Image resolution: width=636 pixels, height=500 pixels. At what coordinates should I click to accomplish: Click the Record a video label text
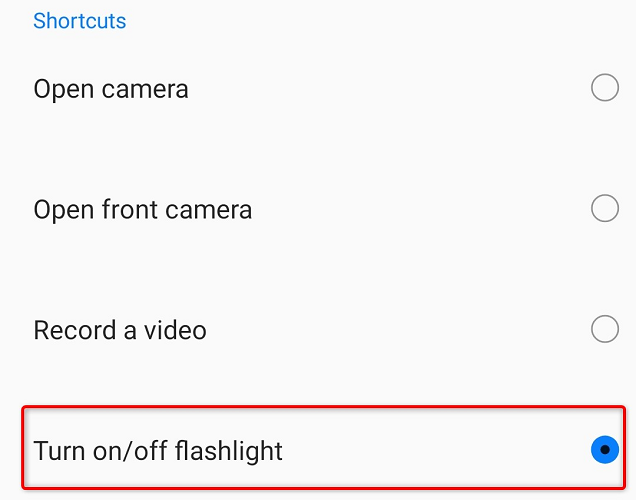pyautogui.click(x=120, y=330)
